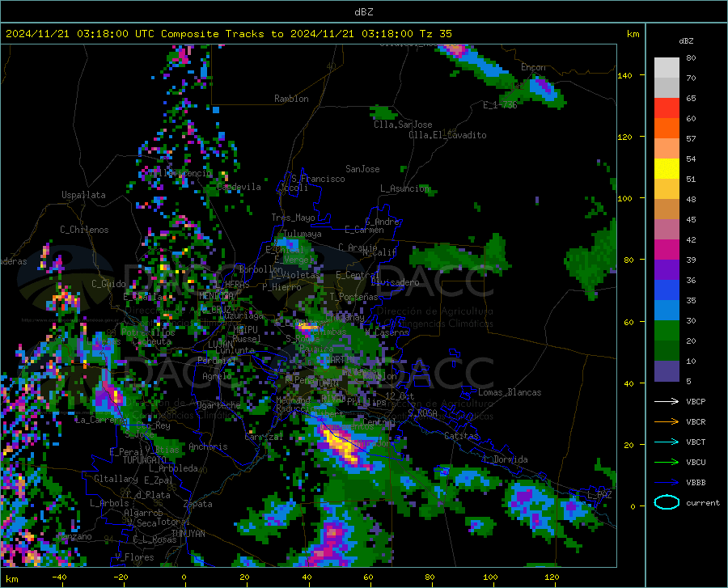The image size is (728, 588).
Task: Click the cyan VBCT arrow in legend
Action: coord(667,442)
